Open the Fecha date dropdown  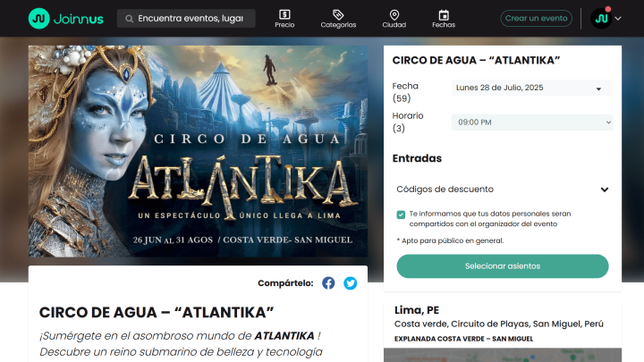click(532, 88)
